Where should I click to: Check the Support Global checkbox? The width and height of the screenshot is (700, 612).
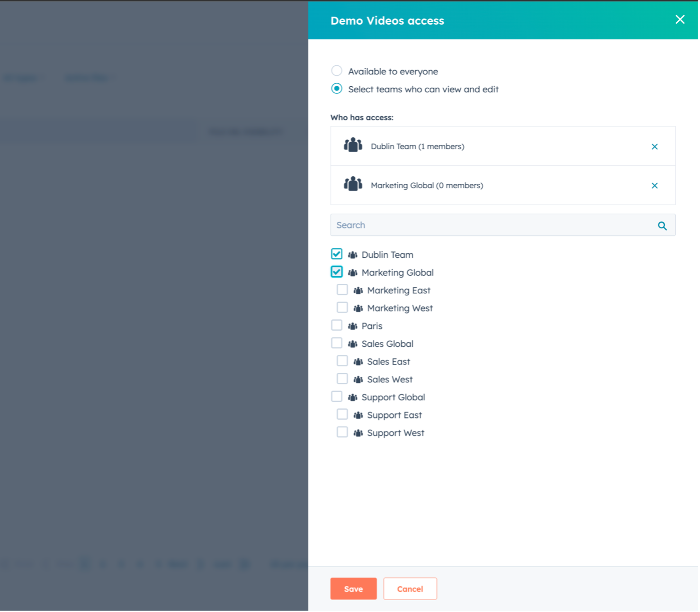point(337,397)
